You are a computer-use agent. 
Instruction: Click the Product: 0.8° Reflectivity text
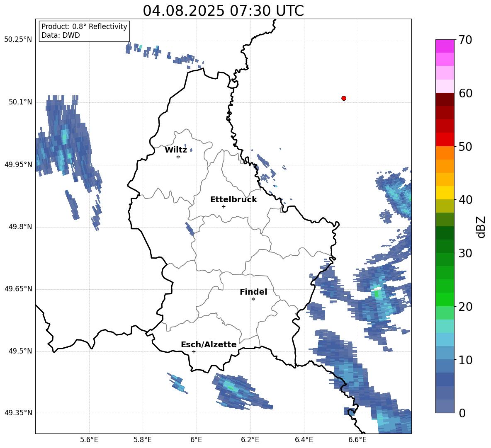[x=84, y=27]
